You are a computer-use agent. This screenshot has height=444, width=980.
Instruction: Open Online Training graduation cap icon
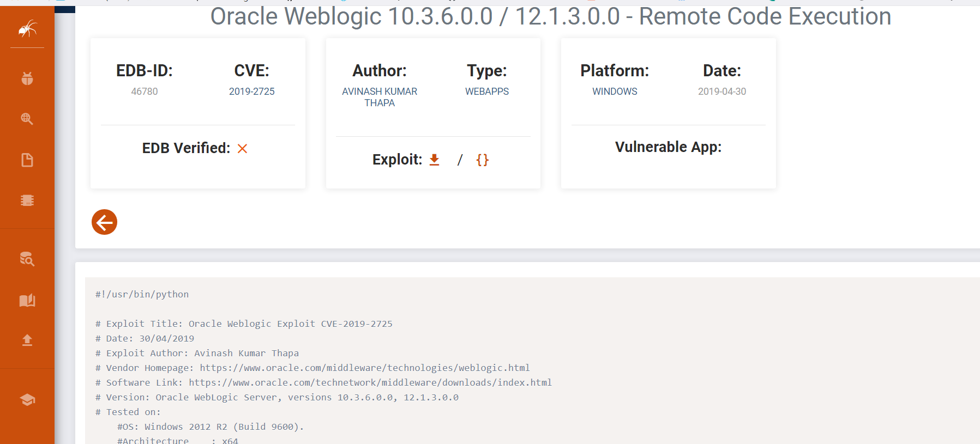tap(27, 400)
